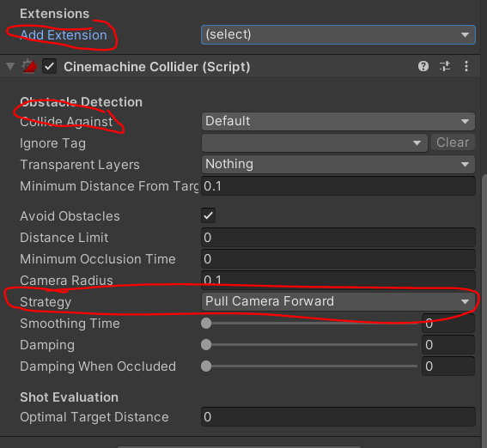Open the Ignore Tag dropdown

coord(314,142)
